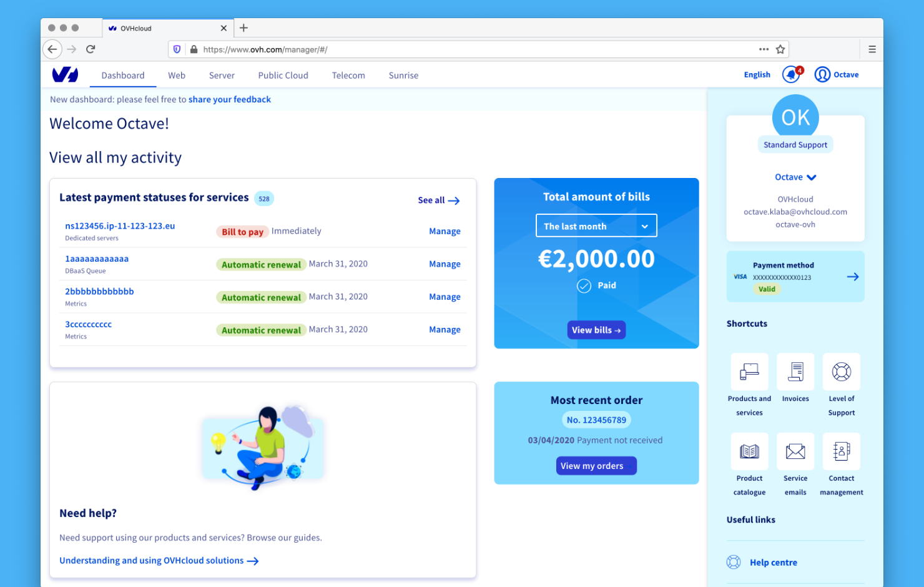Click the octave.klaba@ovhcloud.com email text
This screenshot has height=587, width=924.
[x=795, y=212]
